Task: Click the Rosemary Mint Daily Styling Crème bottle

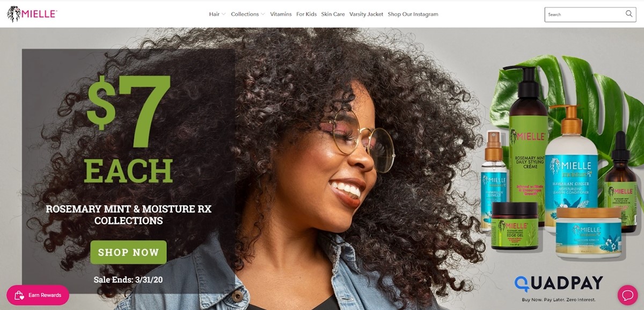Action: (528, 145)
